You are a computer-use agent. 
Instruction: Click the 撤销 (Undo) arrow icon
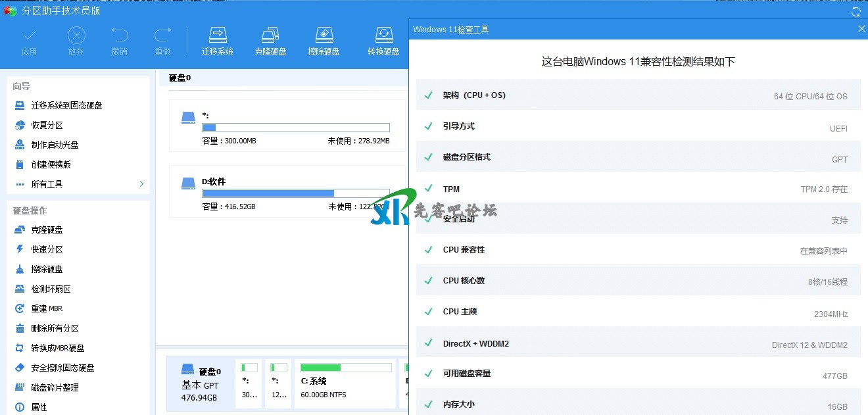[119, 35]
